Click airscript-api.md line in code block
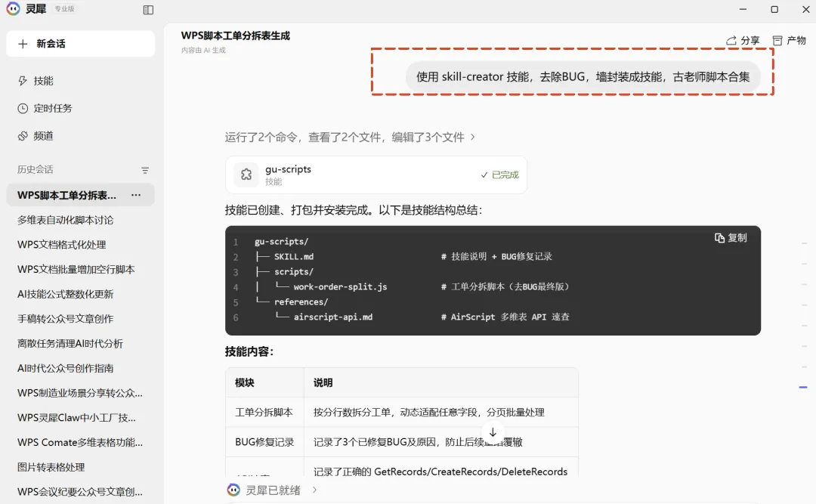816x504 pixels. [x=333, y=317]
